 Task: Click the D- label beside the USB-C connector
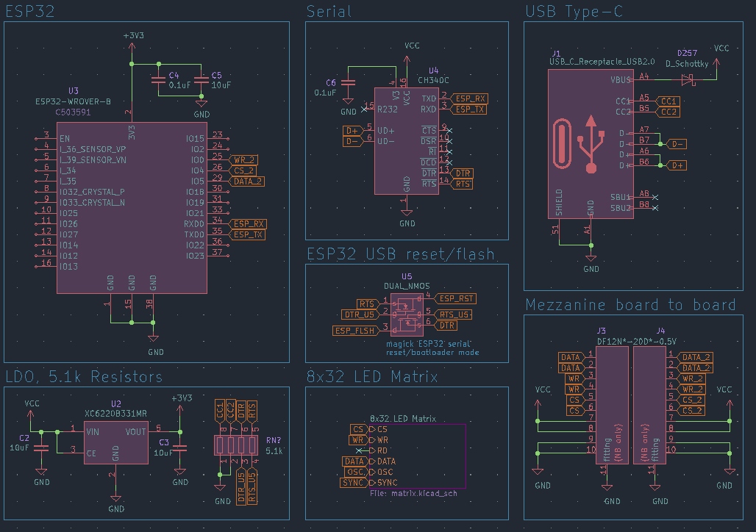677,144
